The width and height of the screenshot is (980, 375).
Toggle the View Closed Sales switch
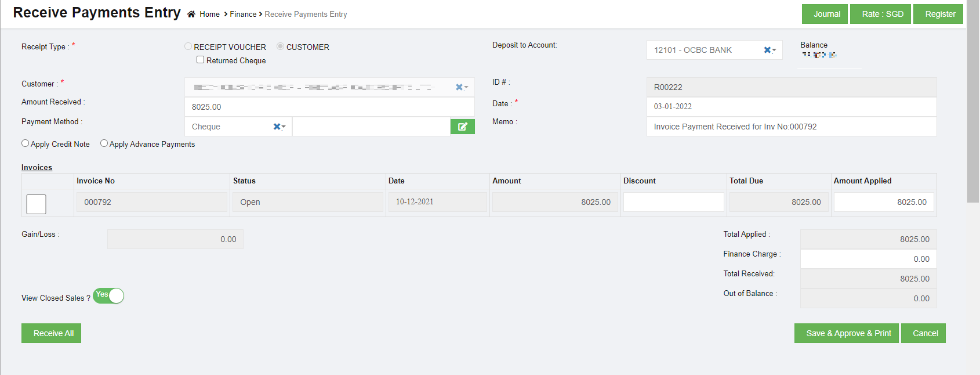pos(108,296)
